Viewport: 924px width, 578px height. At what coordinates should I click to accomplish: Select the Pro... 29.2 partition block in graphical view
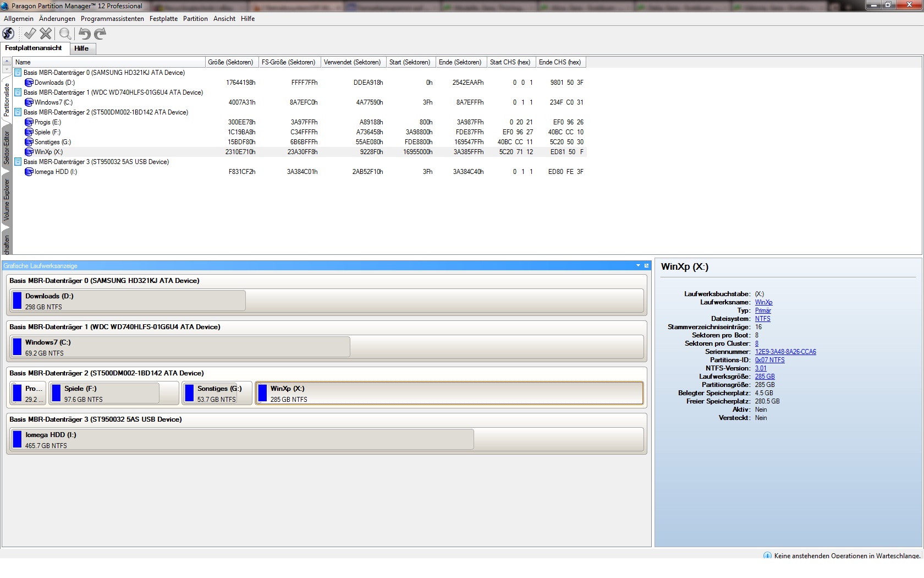pos(28,394)
